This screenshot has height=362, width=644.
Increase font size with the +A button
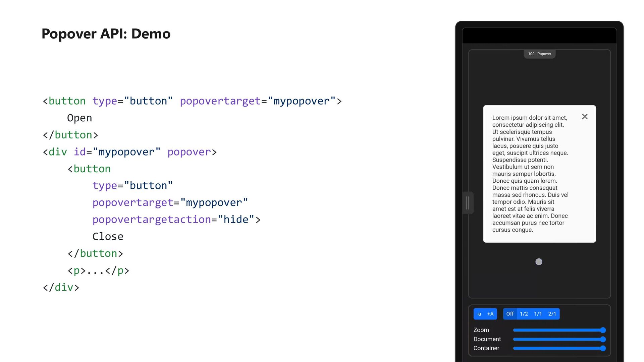[490, 314]
